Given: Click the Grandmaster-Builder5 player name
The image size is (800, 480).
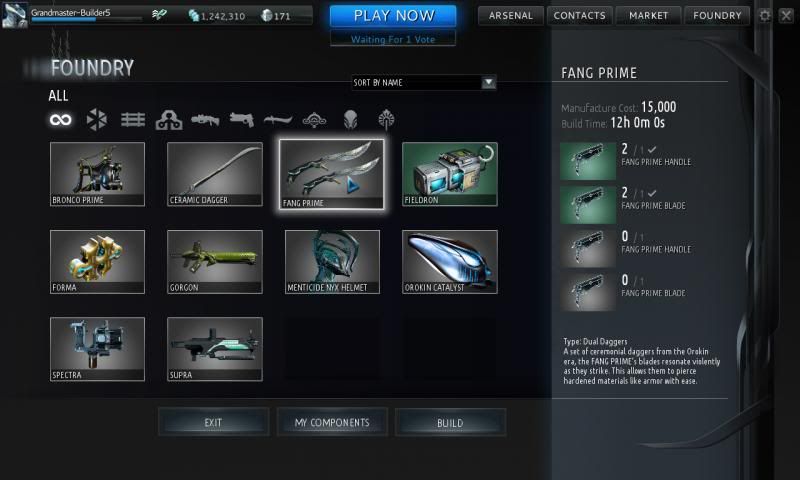Looking at the screenshot, I should pyautogui.click(x=70, y=12).
